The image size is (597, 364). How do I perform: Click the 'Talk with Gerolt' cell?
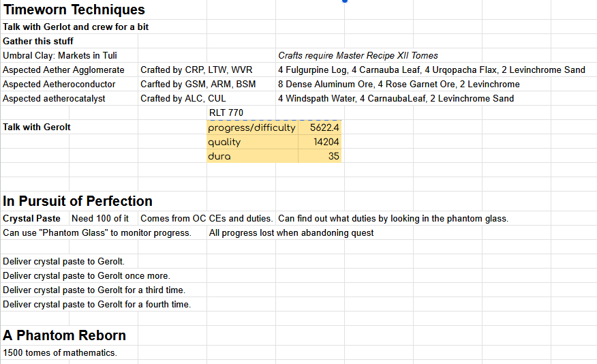[36, 127]
